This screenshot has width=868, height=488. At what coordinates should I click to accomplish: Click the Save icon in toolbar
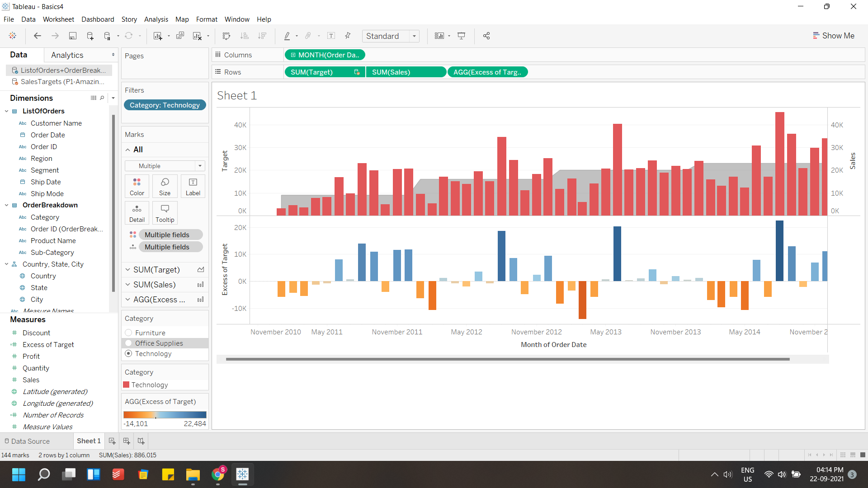pos(72,36)
